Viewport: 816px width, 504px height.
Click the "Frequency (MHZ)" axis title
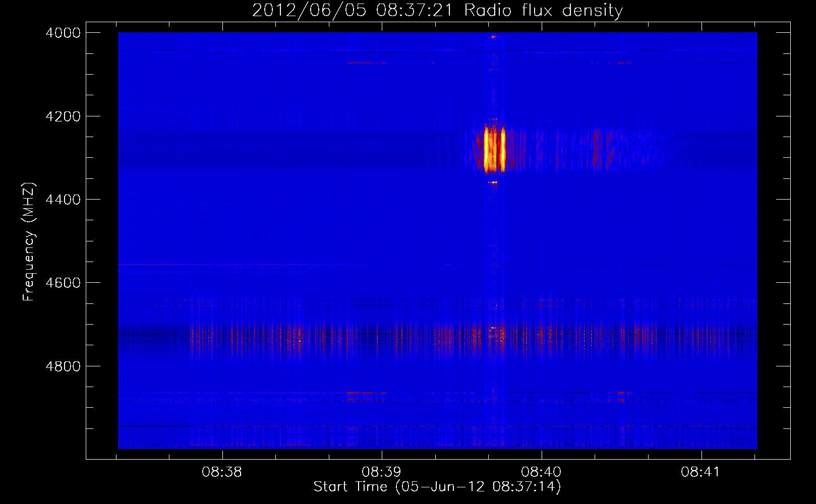point(29,241)
